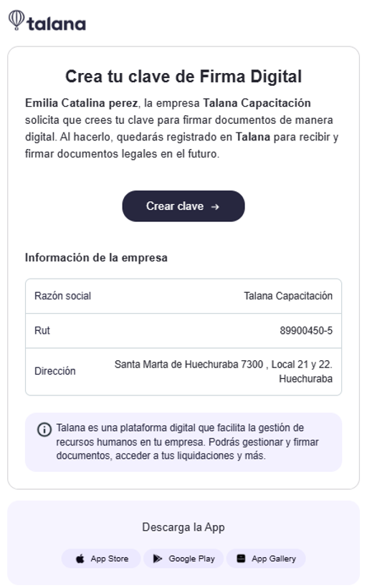The image size is (367, 588).
Task: Click the Información de la empresa heading
Action: (96, 258)
